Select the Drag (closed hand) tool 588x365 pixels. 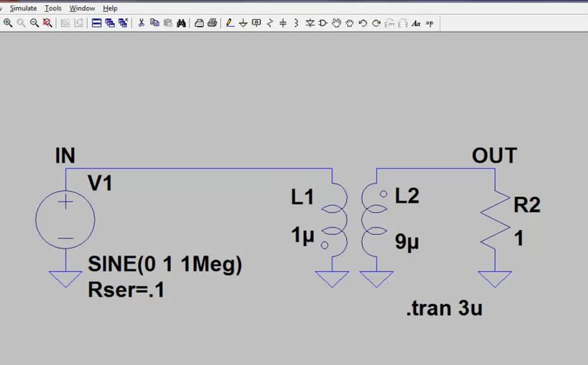click(349, 23)
